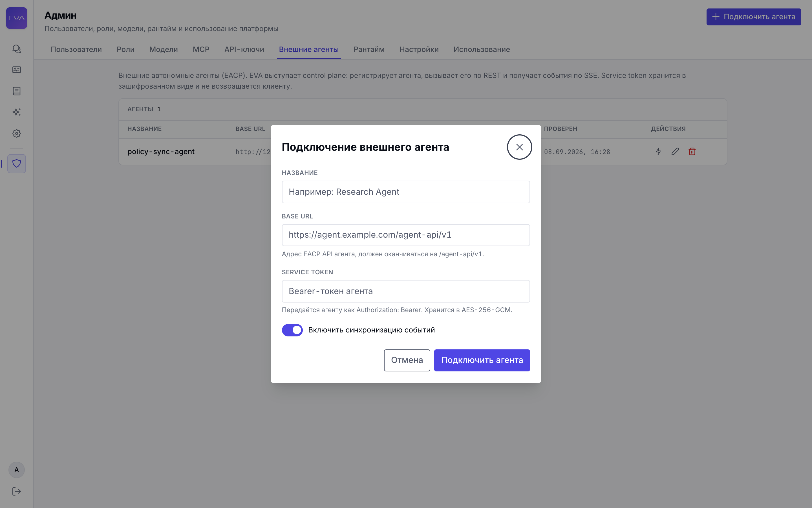Click the Название column header in table
The height and width of the screenshot is (508, 812).
pyautogui.click(x=144, y=129)
